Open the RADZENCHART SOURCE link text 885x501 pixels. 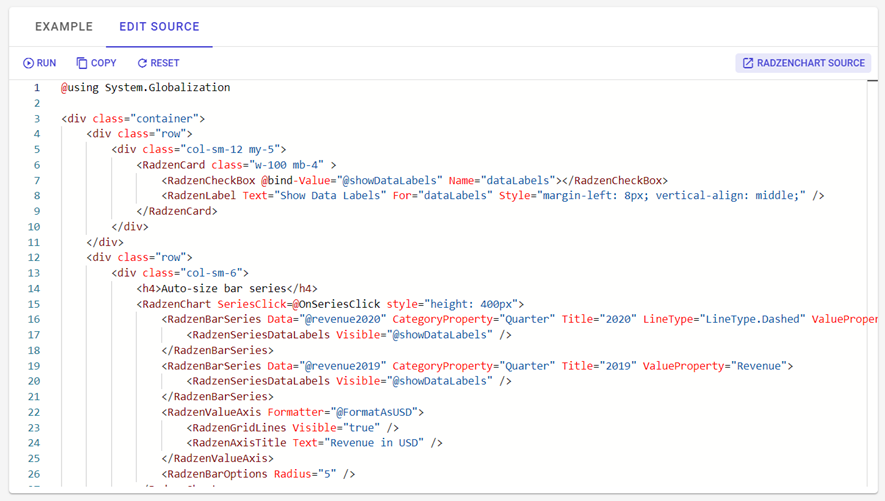[810, 63]
